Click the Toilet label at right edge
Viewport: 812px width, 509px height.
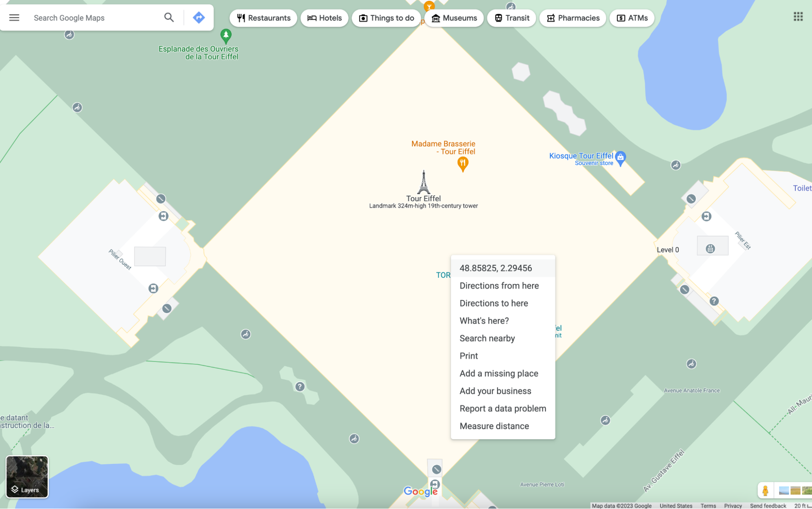(802, 188)
